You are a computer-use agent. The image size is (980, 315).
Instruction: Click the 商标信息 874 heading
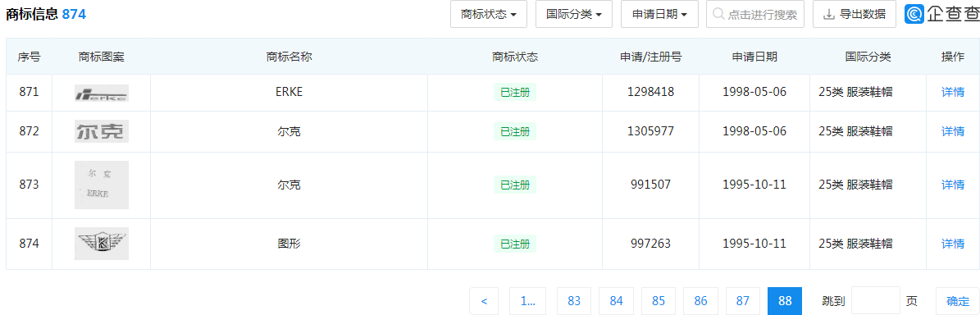pos(46,15)
